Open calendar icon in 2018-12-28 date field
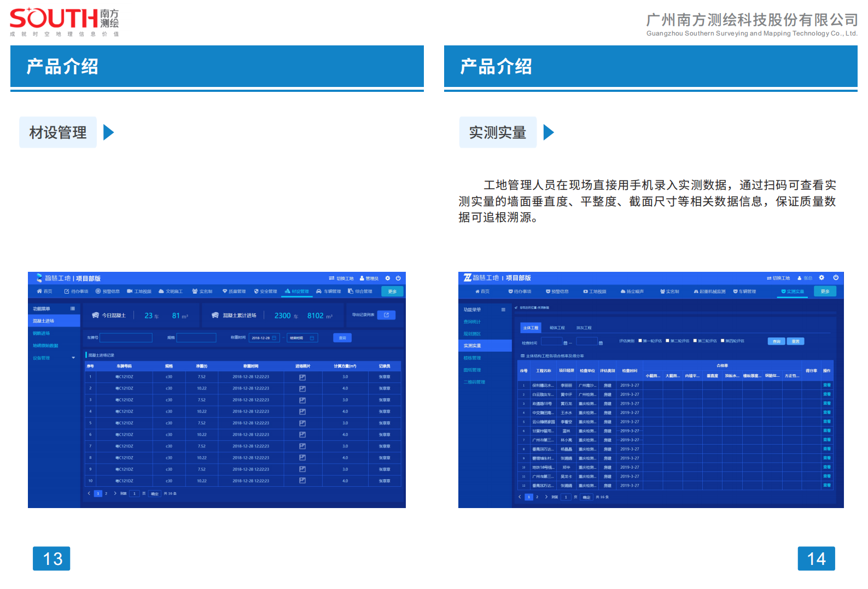Image resolution: width=868 pixels, height=589 pixels. coord(274,338)
